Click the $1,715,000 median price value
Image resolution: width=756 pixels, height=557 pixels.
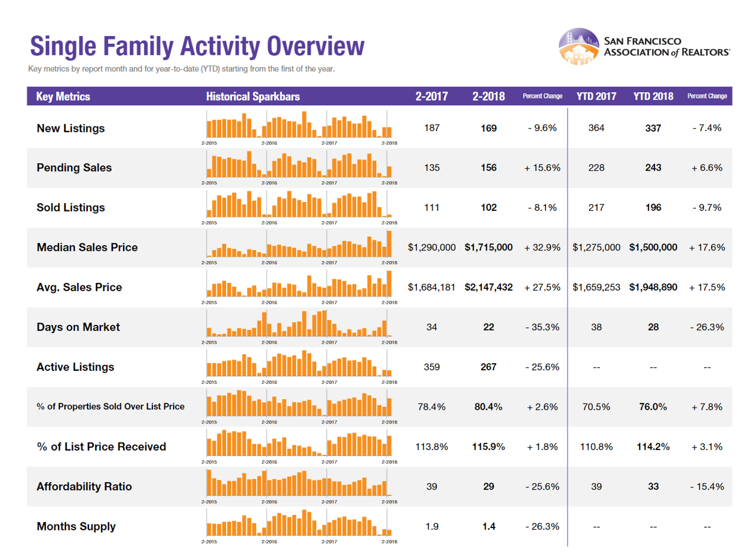[x=488, y=247]
